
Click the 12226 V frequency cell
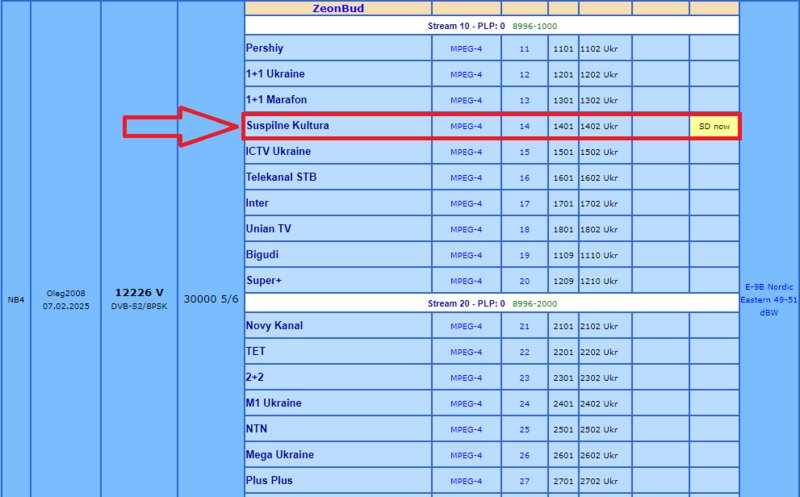138,292
